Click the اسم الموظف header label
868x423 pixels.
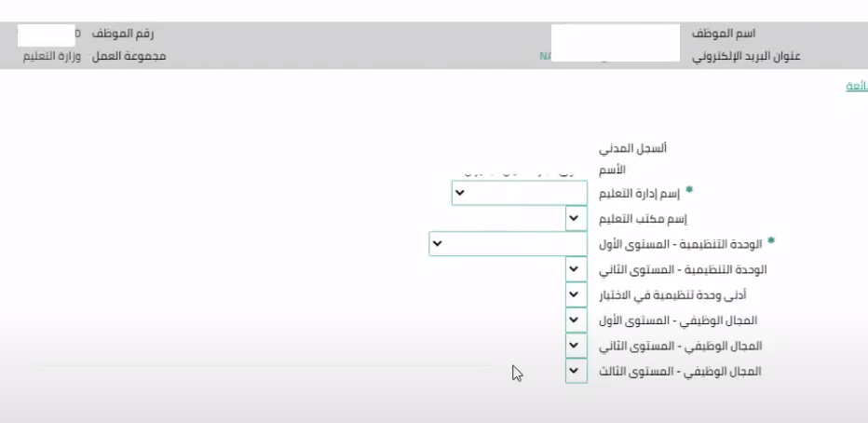coord(723,34)
